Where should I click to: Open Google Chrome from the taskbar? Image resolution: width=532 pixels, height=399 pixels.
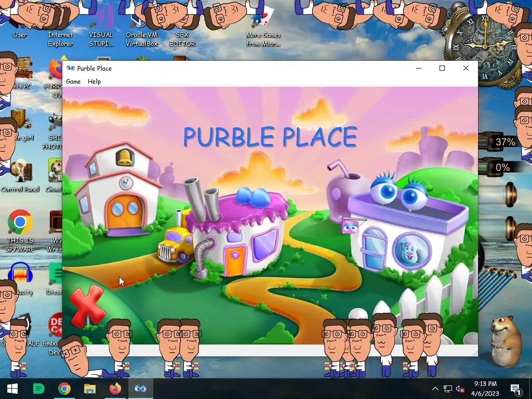(x=64, y=389)
